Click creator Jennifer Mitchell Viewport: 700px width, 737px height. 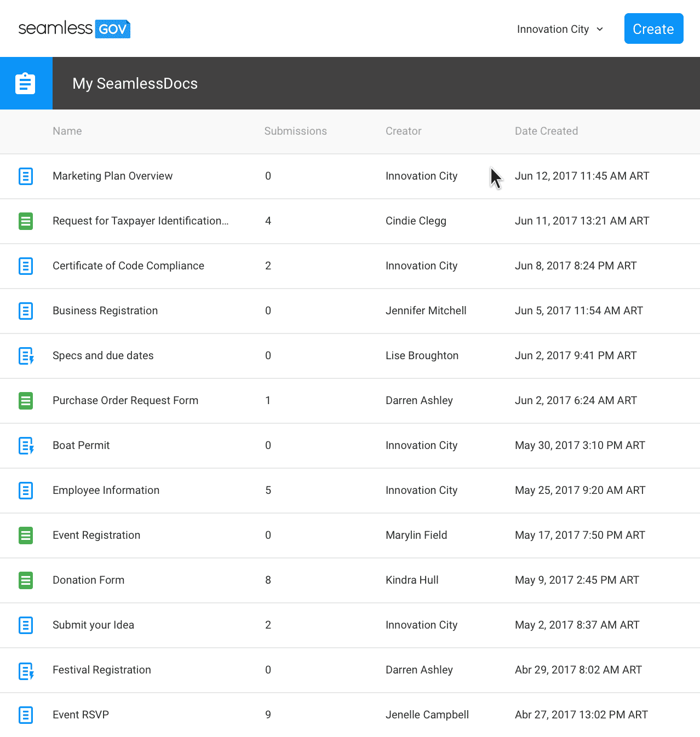point(426,310)
